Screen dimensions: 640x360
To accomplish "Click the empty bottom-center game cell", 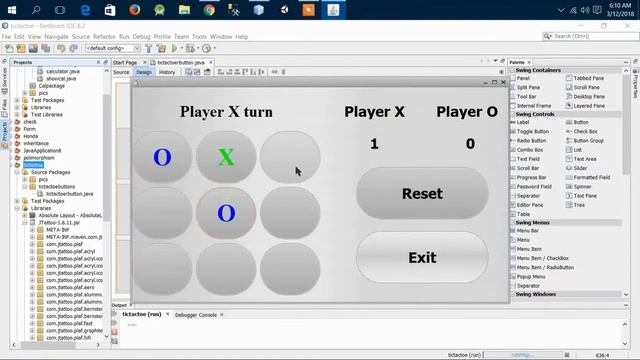I will click(x=226, y=269).
